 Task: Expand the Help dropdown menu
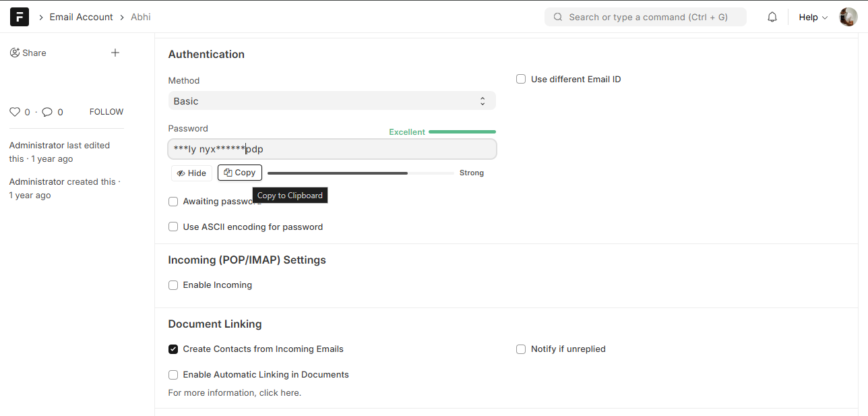[813, 17]
